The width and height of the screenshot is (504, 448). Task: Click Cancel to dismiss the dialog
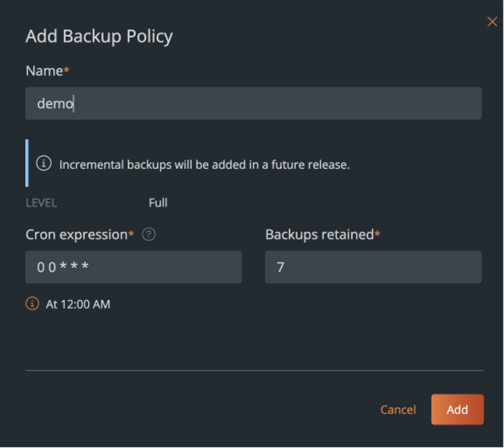click(398, 410)
